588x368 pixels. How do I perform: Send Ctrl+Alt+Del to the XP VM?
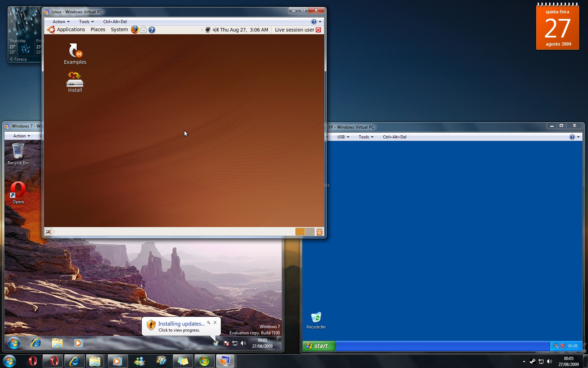point(394,137)
